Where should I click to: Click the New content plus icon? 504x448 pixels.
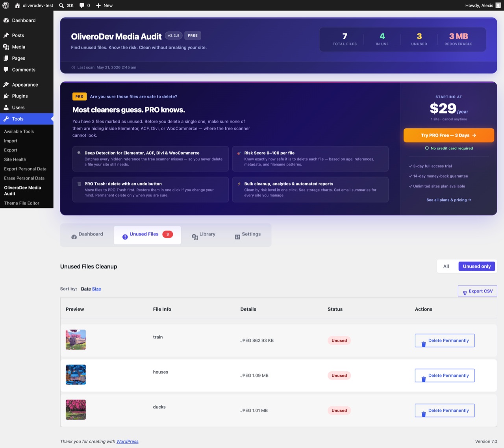(98, 6)
